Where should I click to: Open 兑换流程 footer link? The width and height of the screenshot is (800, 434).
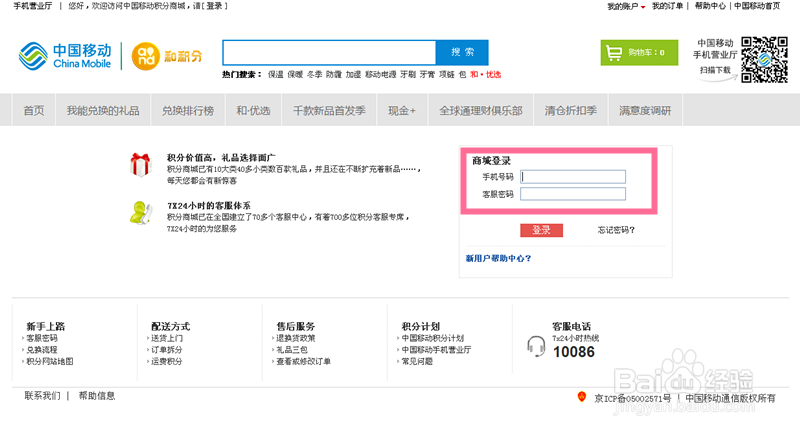(42, 350)
